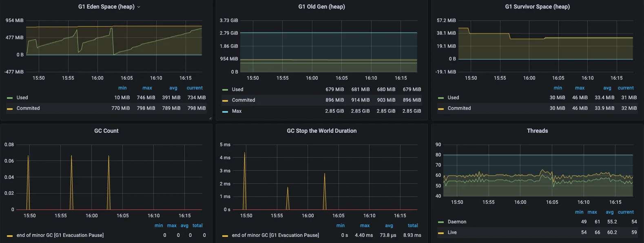Toggle the Daemon series label in Threads legend

457,222
